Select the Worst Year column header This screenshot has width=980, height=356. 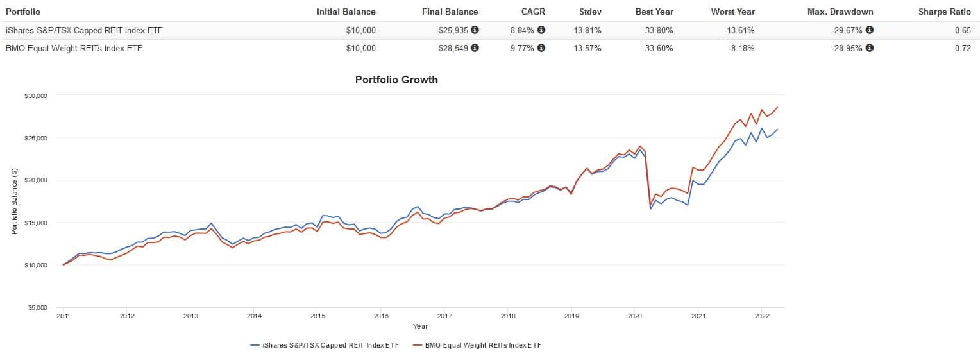click(x=732, y=12)
